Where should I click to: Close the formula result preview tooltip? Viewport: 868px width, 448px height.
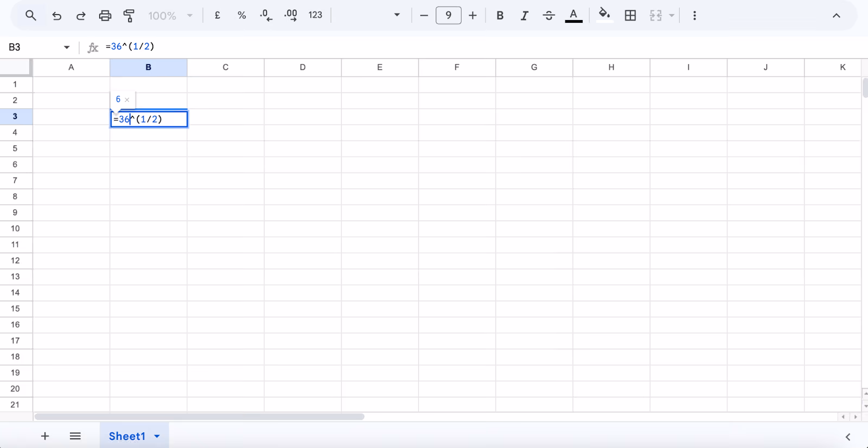click(x=127, y=100)
